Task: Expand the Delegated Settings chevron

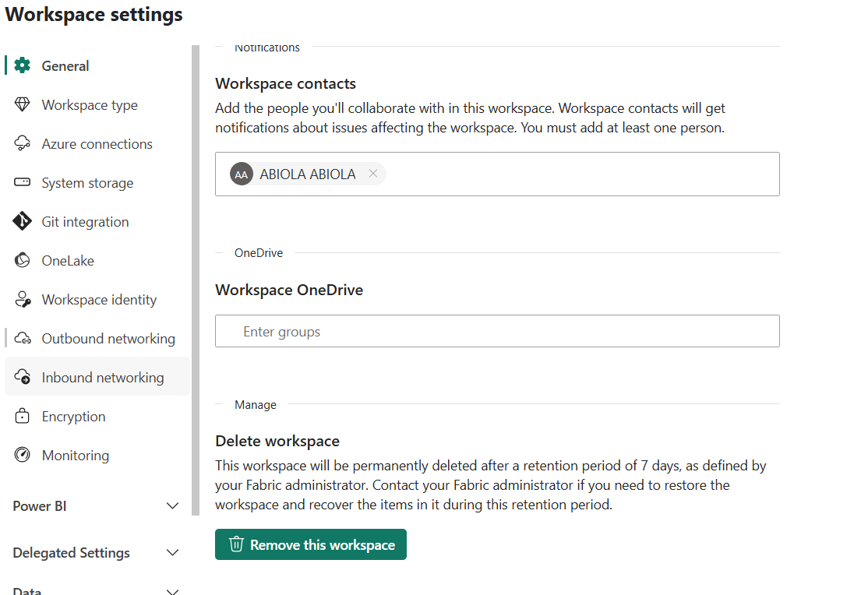Action: pyautogui.click(x=173, y=553)
